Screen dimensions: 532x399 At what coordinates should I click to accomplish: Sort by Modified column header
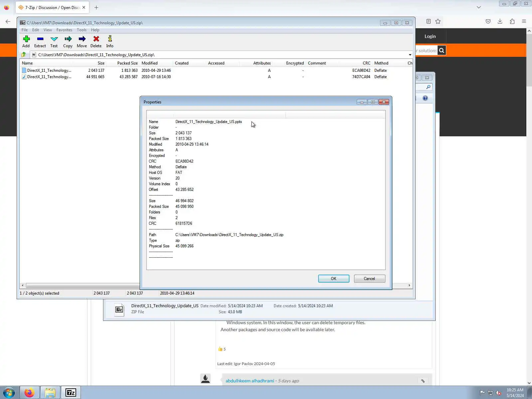pyautogui.click(x=156, y=63)
